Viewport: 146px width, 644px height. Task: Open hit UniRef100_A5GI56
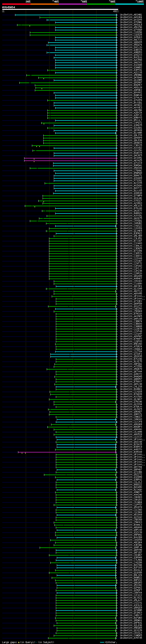tap(131, 27)
